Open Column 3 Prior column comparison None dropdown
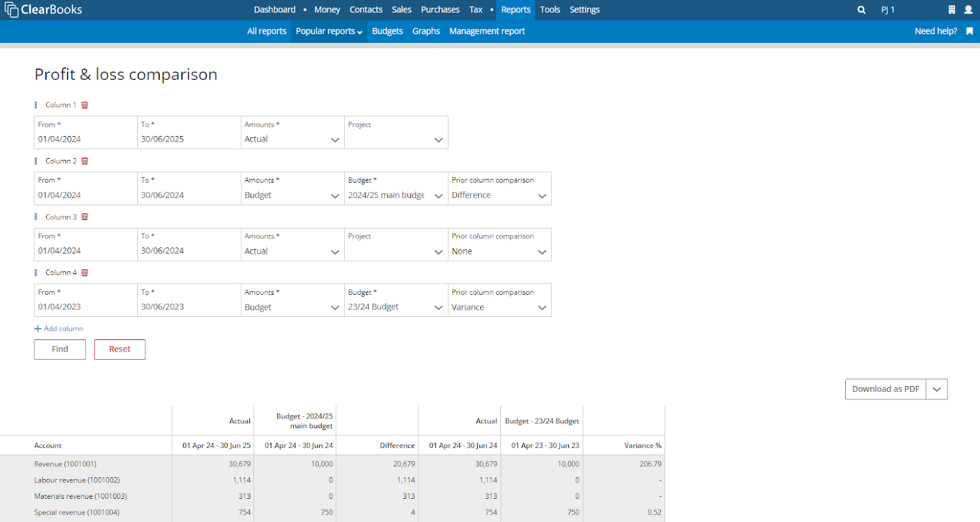The image size is (980, 522). [500, 244]
